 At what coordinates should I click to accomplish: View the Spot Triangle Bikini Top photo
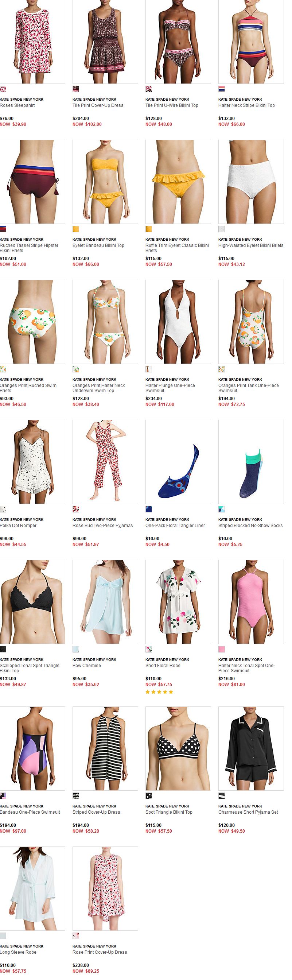click(x=178, y=748)
